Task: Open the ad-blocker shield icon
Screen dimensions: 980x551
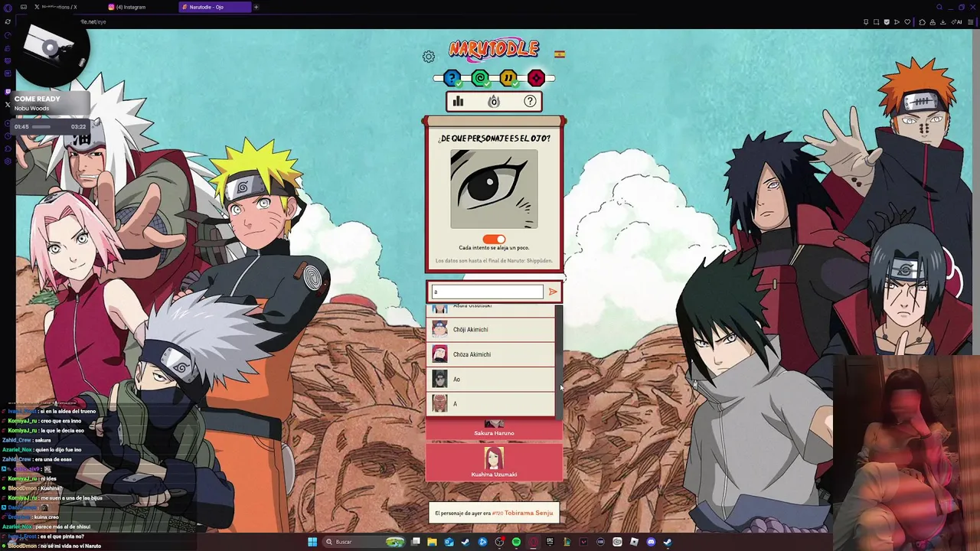Action: (x=887, y=22)
